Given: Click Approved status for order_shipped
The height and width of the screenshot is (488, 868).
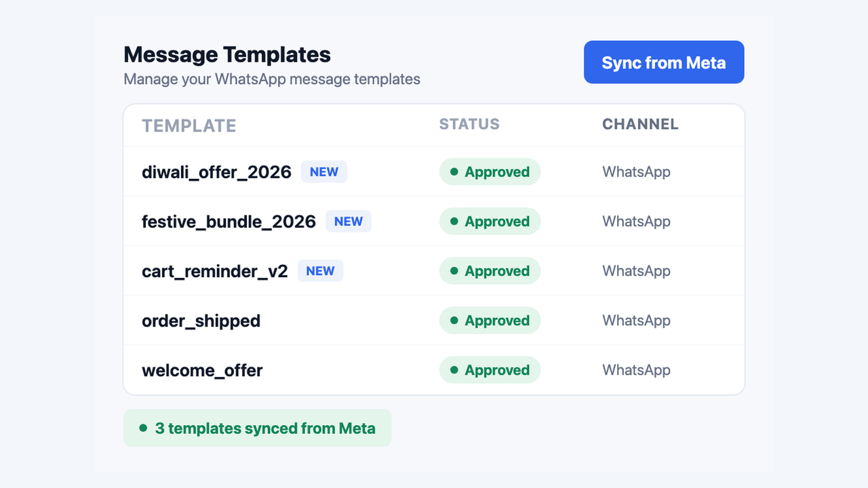Looking at the screenshot, I should [490, 321].
